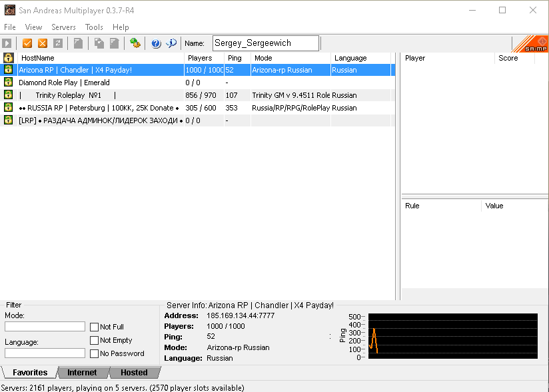
Task: Click the SA:MP logo in toolbar corner
Action: click(x=530, y=44)
